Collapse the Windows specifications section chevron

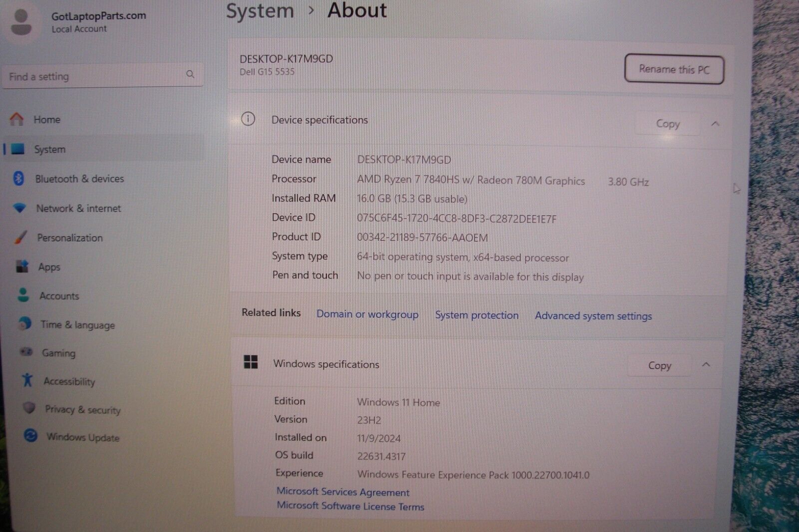coord(706,365)
